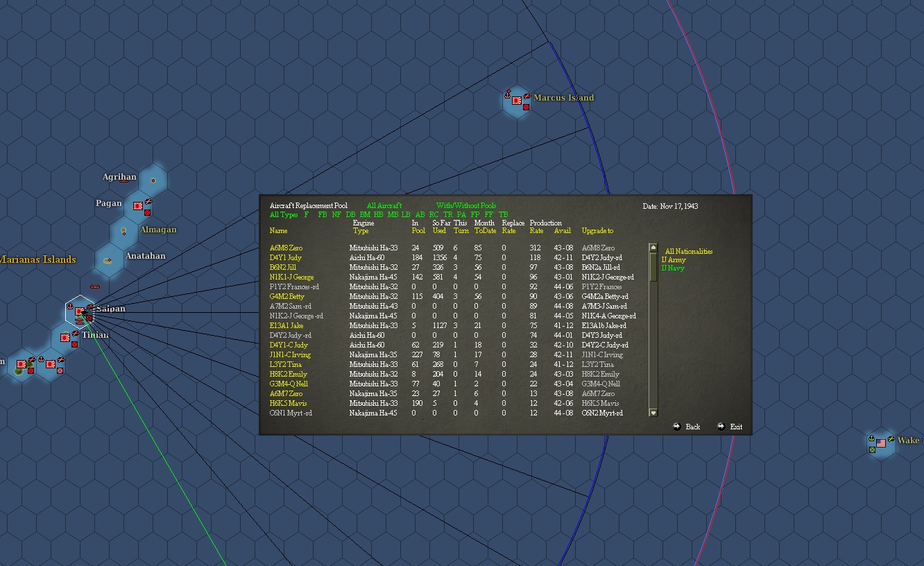This screenshot has width=924, height=566.
Task: Open the J1N1-C Irving aircraft entry
Action: (x=290, y=354)
